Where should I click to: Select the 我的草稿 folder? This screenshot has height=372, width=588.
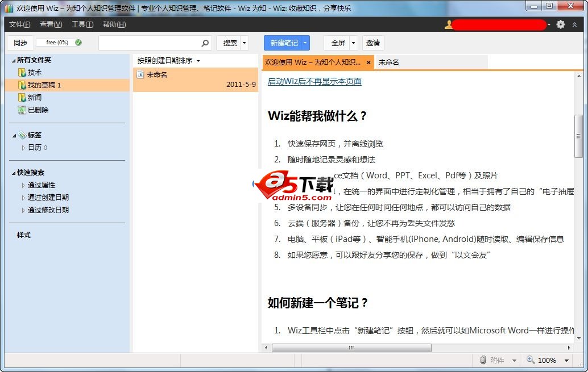pyautogui.click(x=68, y=85)
